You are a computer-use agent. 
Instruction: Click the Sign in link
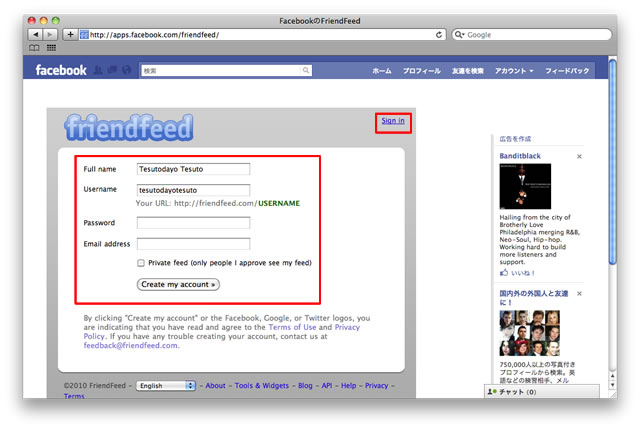tap(393, 121)
